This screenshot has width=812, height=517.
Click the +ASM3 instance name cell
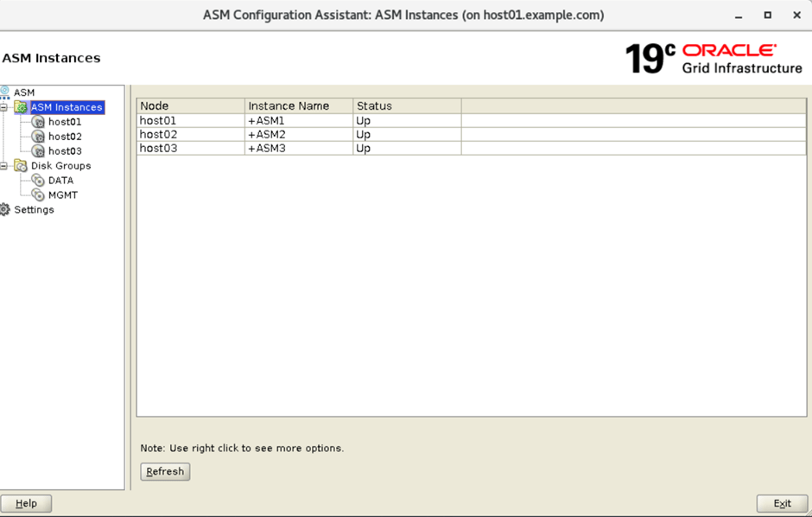(x=299, y=148)
